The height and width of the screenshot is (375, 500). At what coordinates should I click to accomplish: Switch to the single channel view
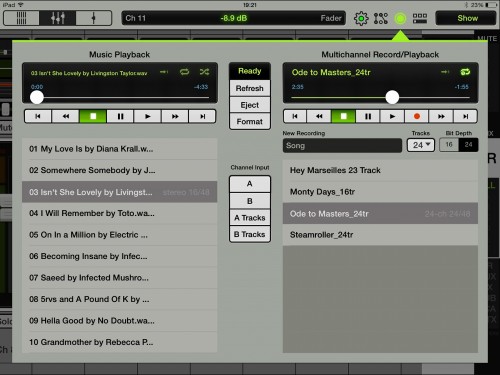(x=94, y=18)
